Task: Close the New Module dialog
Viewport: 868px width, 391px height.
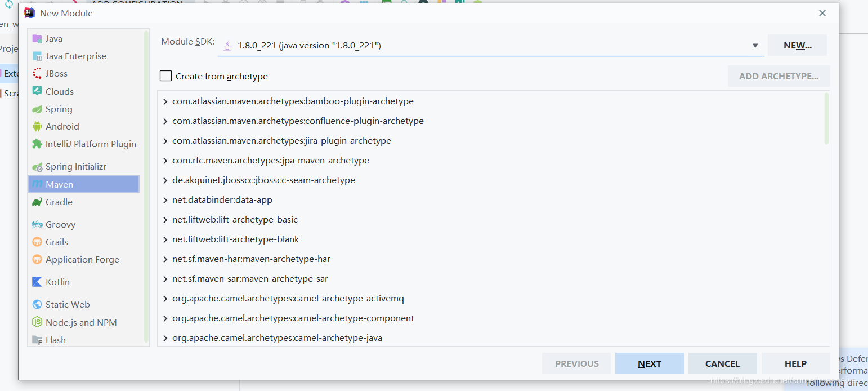Action: click(x=822, y=13)
